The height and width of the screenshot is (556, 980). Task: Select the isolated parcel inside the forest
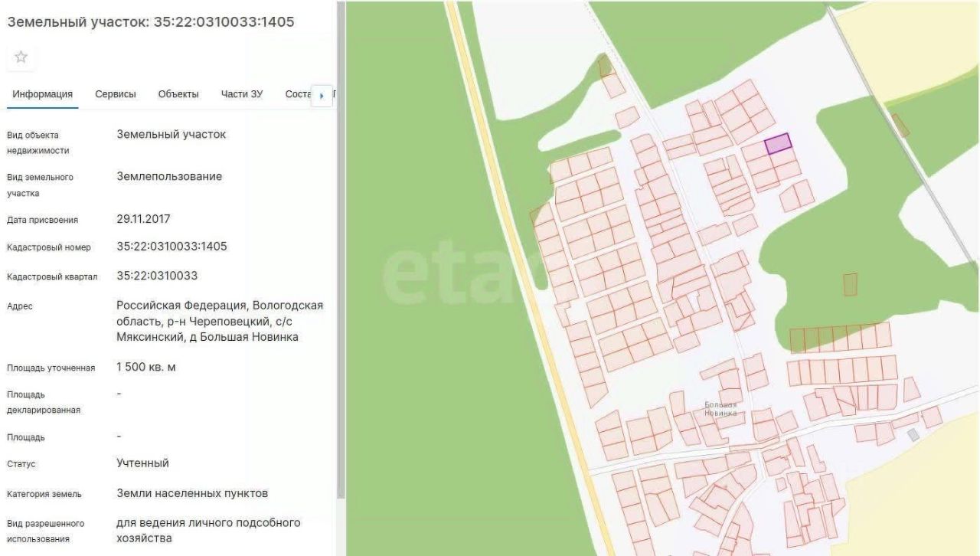(x=850, y=284)
